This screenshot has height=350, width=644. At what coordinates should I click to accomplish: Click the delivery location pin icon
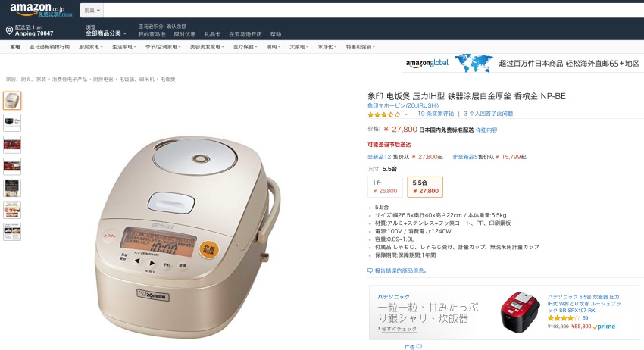[9, 30]
